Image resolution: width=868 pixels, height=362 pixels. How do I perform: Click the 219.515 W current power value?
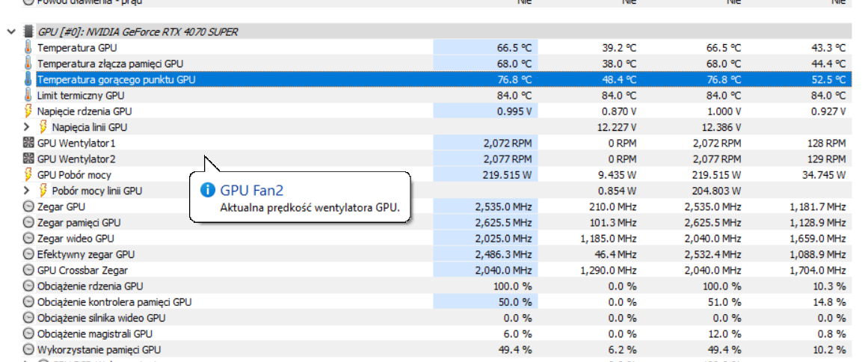tap(506, 175)
